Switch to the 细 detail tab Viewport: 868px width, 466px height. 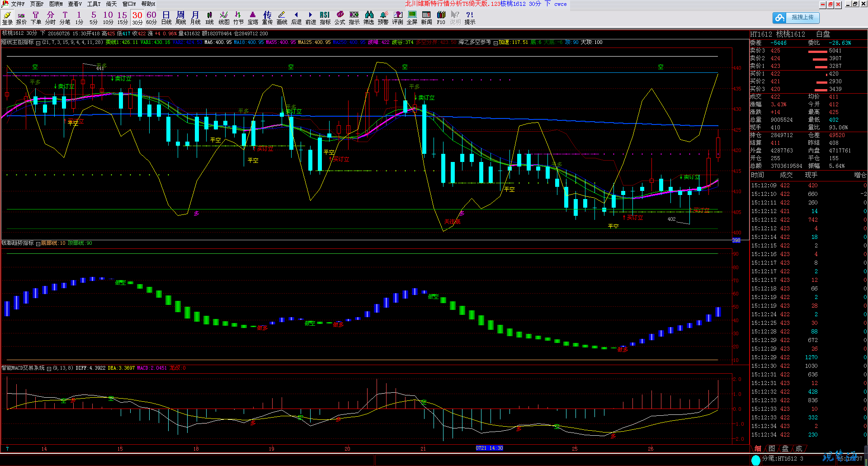pyautogui.click(x=758, y=448)
